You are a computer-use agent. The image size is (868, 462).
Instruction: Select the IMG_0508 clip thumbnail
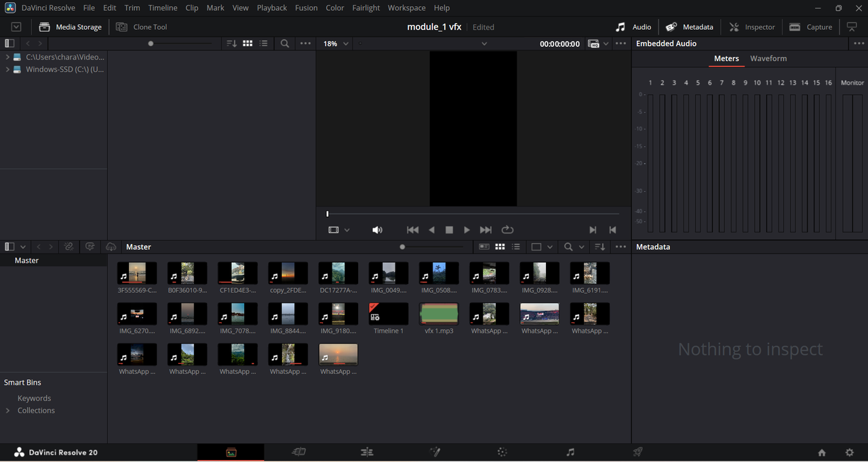[439, 273]
